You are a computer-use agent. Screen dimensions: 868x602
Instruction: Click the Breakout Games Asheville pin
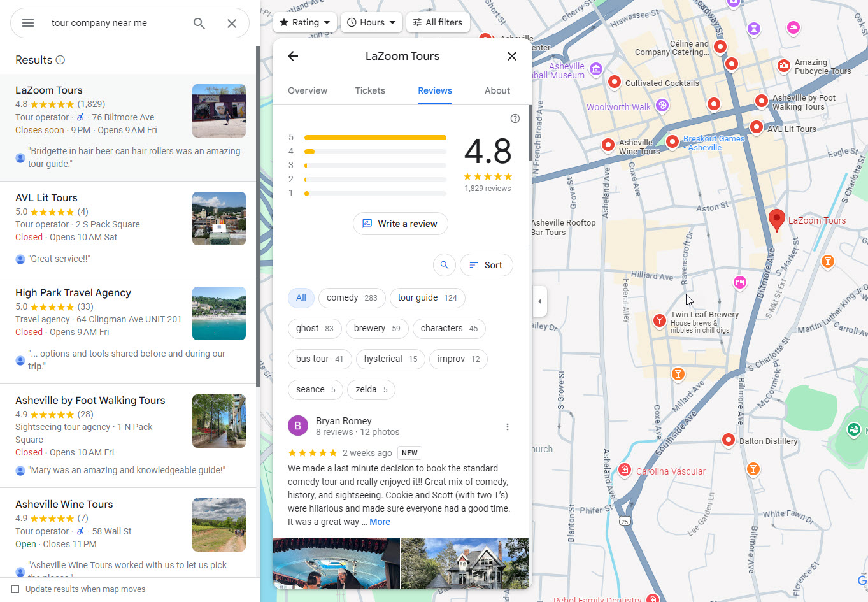pyautogui.click(x=672, y=141)
